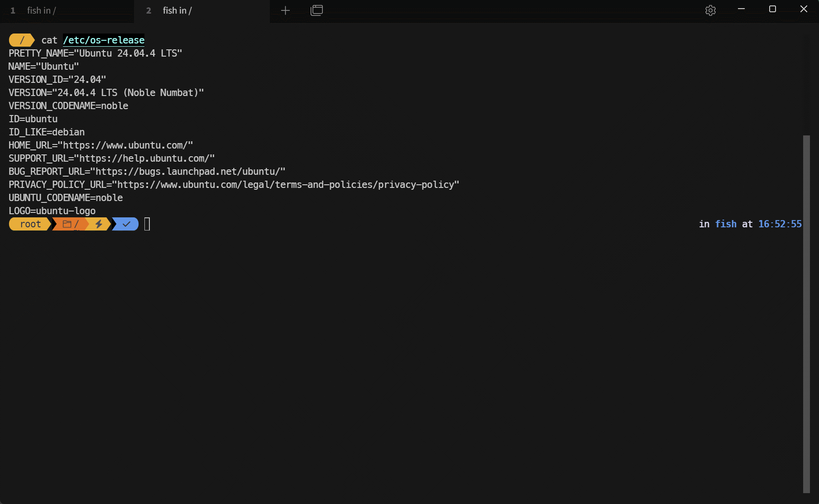Screen dimensions: 819x504
Task: Click the blue checkmark status segment
Action: click(126, 224)
